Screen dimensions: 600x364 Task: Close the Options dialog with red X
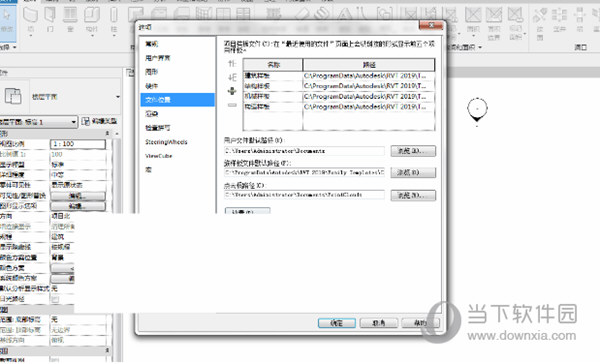pyautogui.click(x=431, y=25)
